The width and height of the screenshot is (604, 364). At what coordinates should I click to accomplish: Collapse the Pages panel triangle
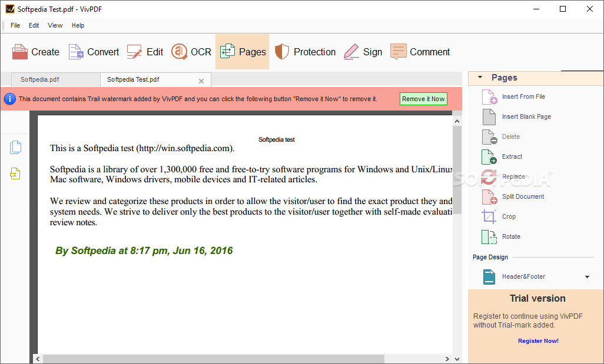click(480, 78)
